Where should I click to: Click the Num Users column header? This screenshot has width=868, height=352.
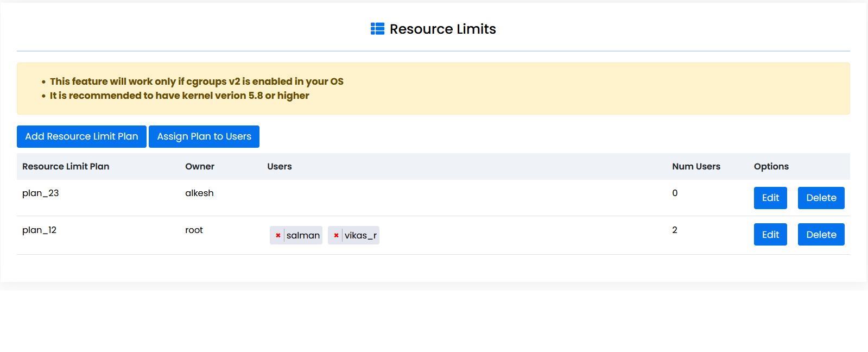696,166
